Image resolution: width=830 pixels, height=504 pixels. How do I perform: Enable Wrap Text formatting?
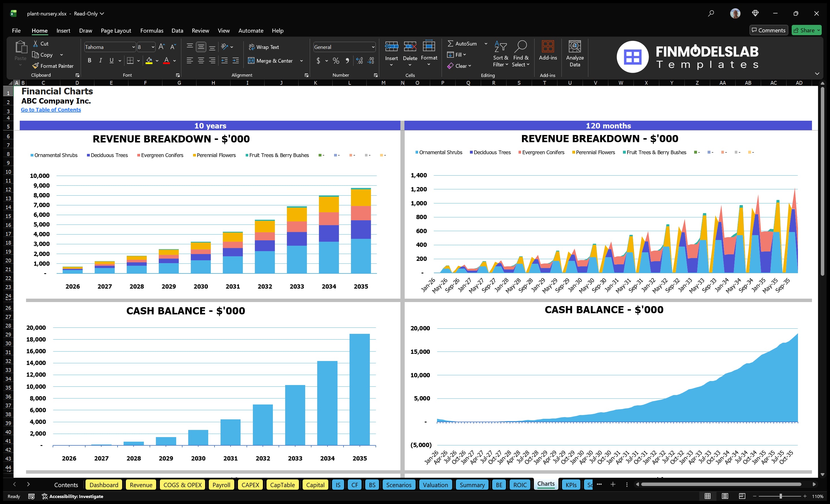[264, 47]
